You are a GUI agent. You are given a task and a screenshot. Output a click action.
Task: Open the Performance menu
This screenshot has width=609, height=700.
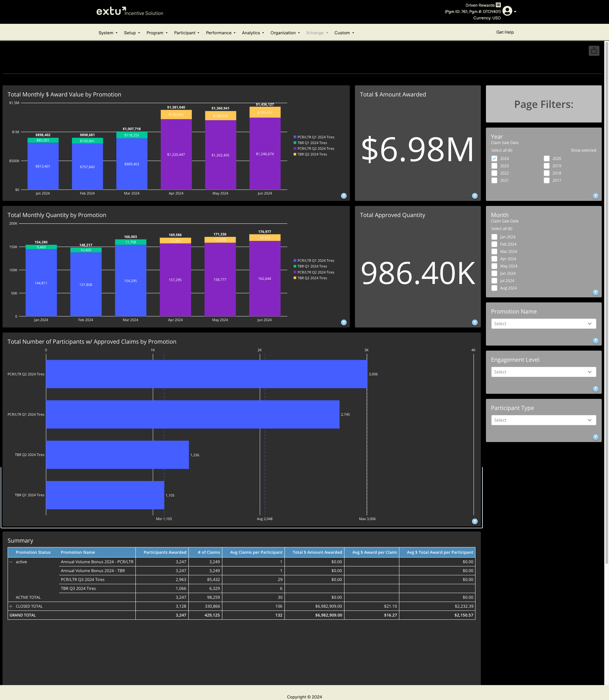(x=220, y=33)
